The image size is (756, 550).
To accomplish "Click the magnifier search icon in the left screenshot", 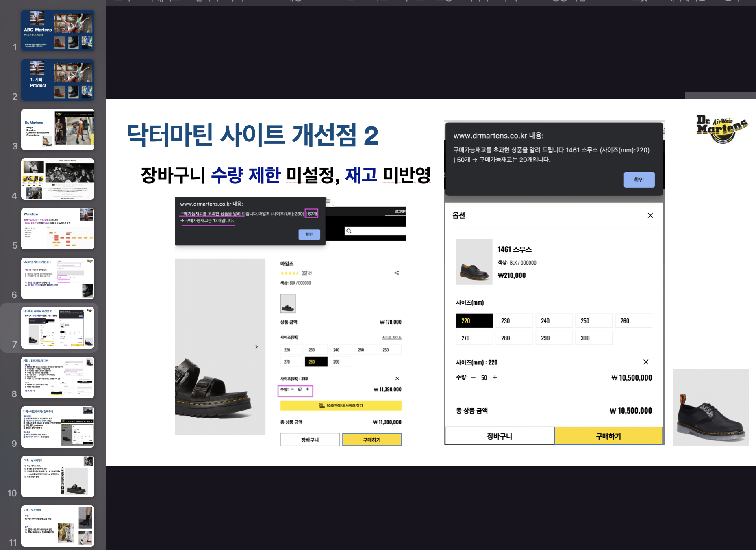I will (x=349, y=231).
